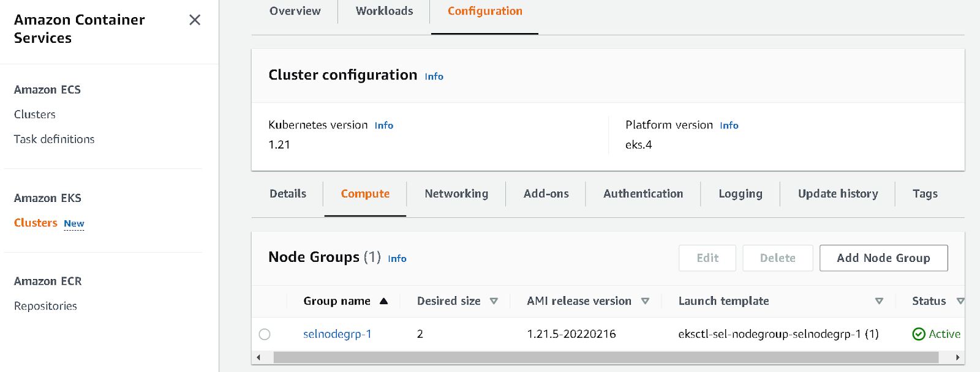Screen dimensions: 980x372
Task: Open the Configuration tab
Action: 484,11
